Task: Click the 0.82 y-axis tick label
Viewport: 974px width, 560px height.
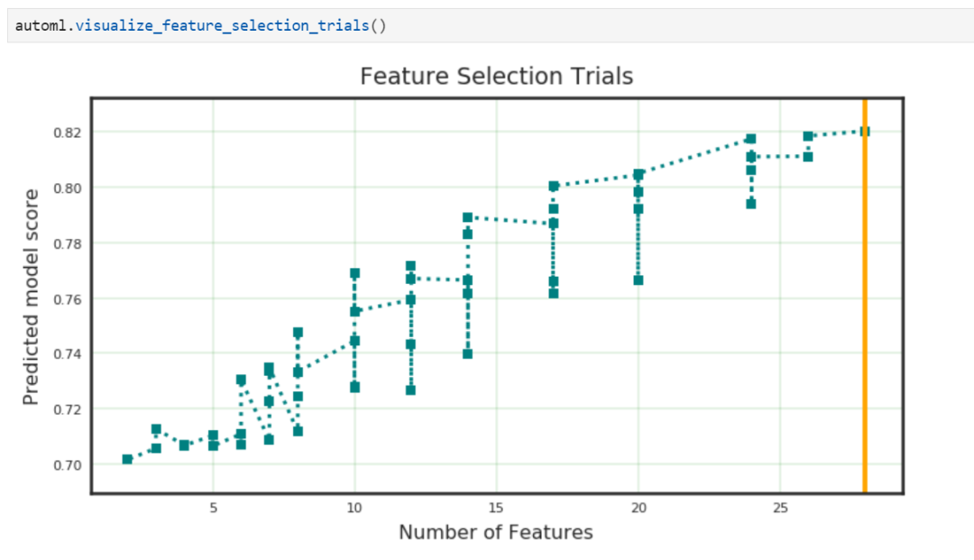Action: (69, 133)
